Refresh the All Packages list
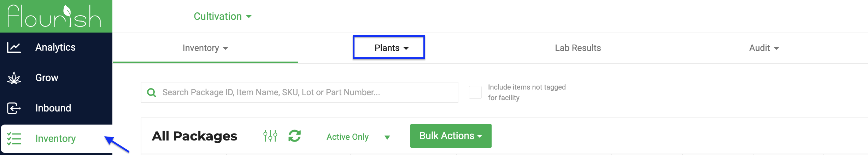This screenshot has height=155, width=868. pyautogui.click(x=294, y=136)
